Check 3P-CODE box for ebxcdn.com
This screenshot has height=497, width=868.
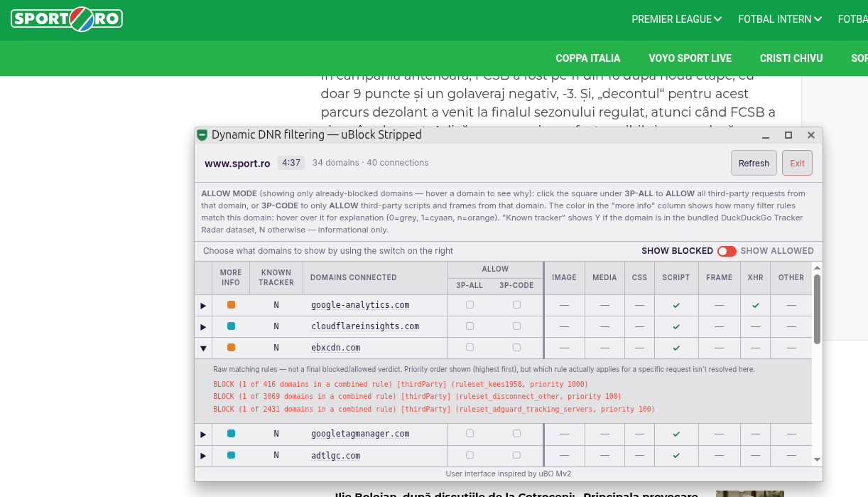(x=516, y=348)
